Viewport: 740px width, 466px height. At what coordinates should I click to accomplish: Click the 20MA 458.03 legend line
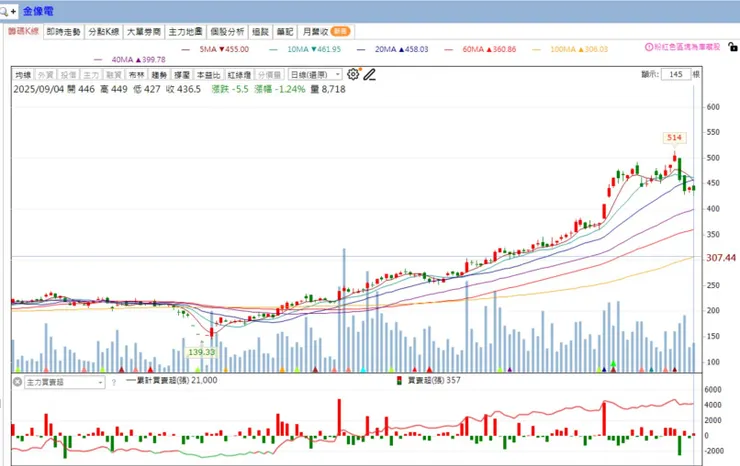click(x=393, y=49)
